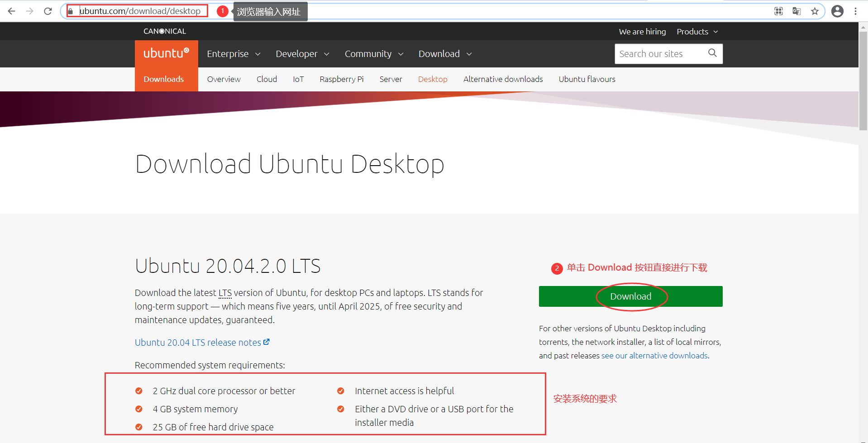Click '4 GB system memory' text
868x443 pixels.
click(x=195, y=409)
